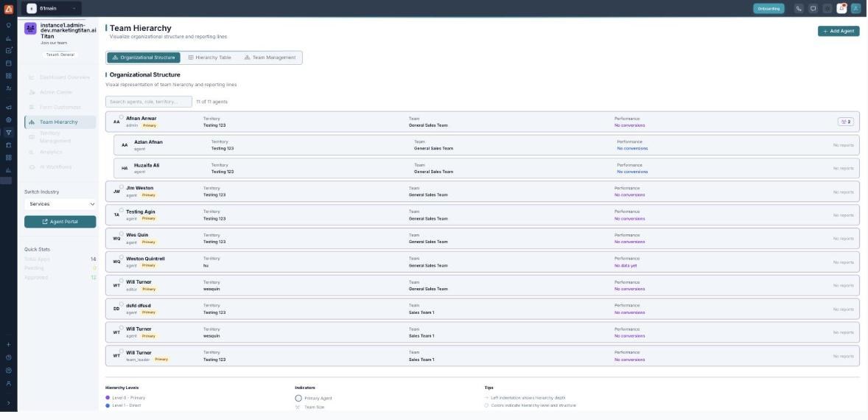Select the primary radio for Afnan Anwar

(122, 116)
